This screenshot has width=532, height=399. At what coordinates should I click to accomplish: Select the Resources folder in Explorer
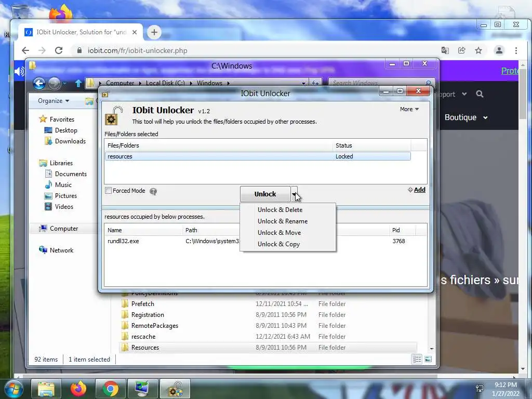(x=269, y=348)
